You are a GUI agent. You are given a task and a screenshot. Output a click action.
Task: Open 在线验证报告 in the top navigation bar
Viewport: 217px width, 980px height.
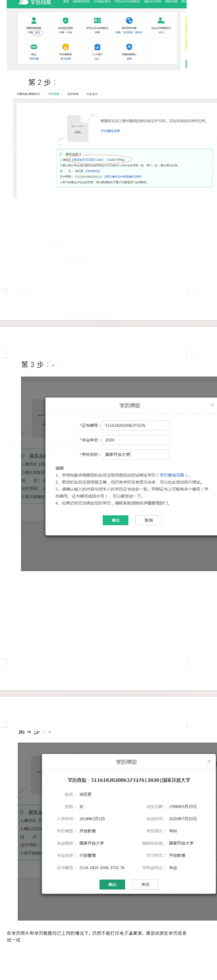click(102, 1)
